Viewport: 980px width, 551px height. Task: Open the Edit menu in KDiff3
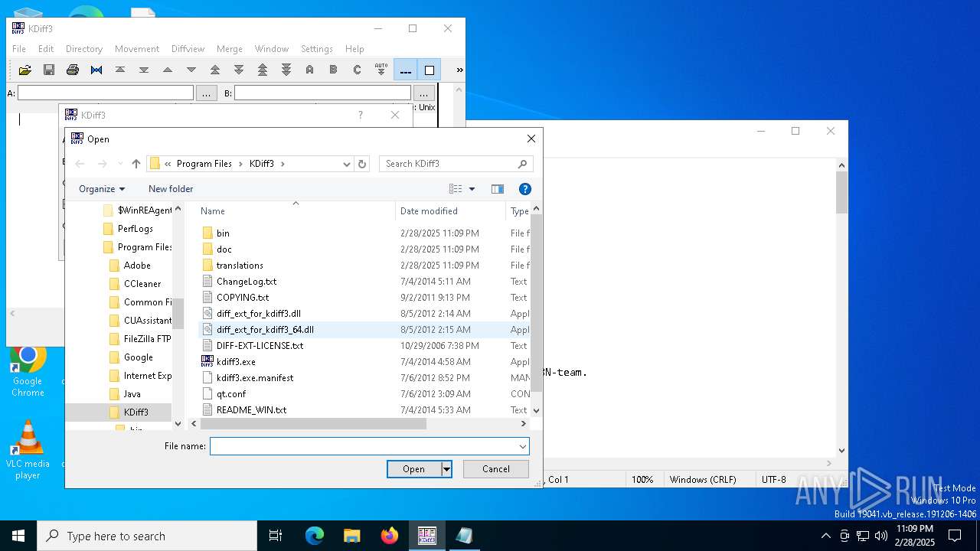click(46, 48)
